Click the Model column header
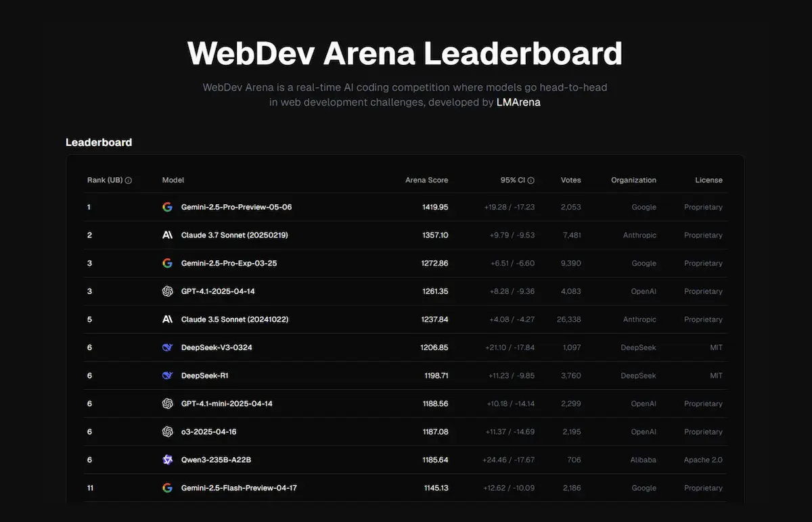 click(173, 181)
